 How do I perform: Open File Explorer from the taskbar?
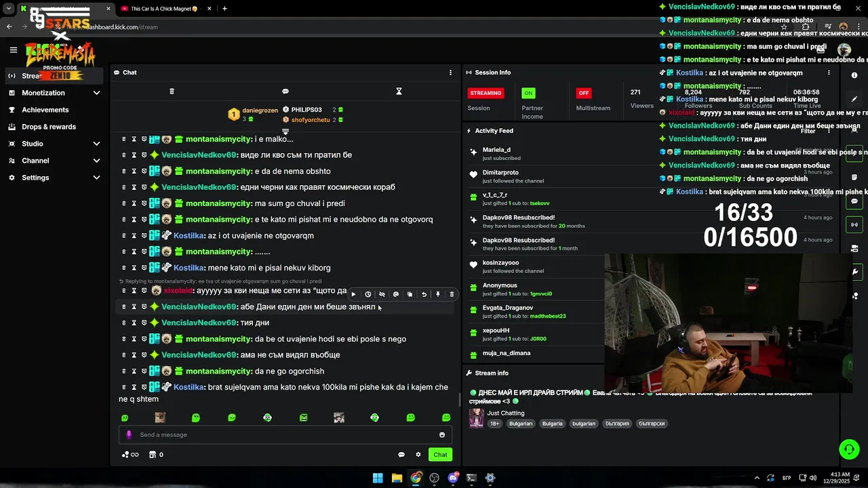coord(397,478)
